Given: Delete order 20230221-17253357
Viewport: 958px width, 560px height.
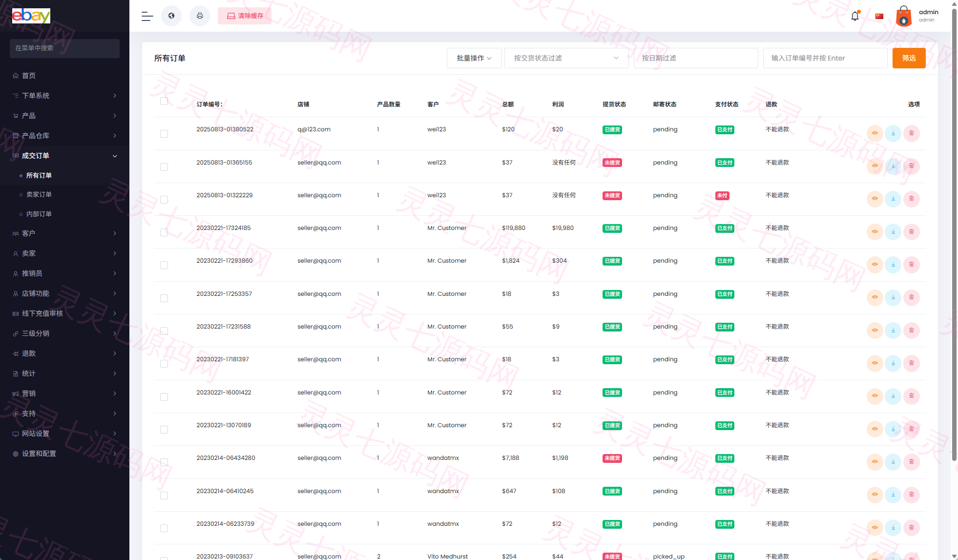Looking at the screenshot, I should click(911, 297).
